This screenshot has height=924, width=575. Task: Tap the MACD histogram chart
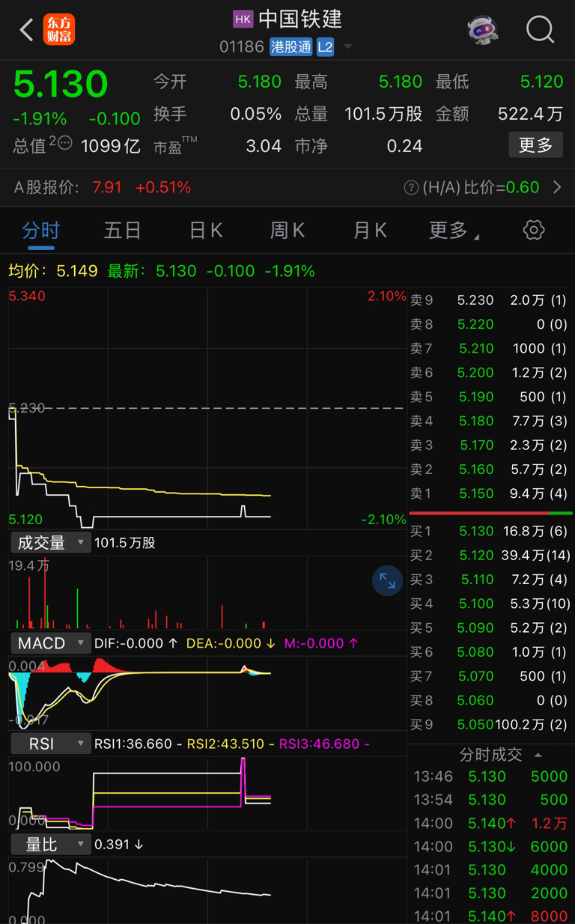pos(207,693)
